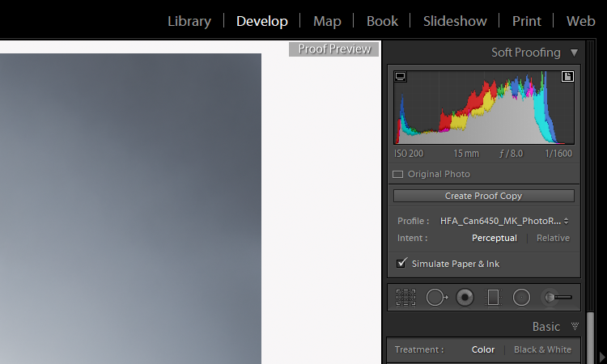The width and height of the screenshot is (607, 364).
Task: Open the Profile dropdown list
Action: pos(503,220)
